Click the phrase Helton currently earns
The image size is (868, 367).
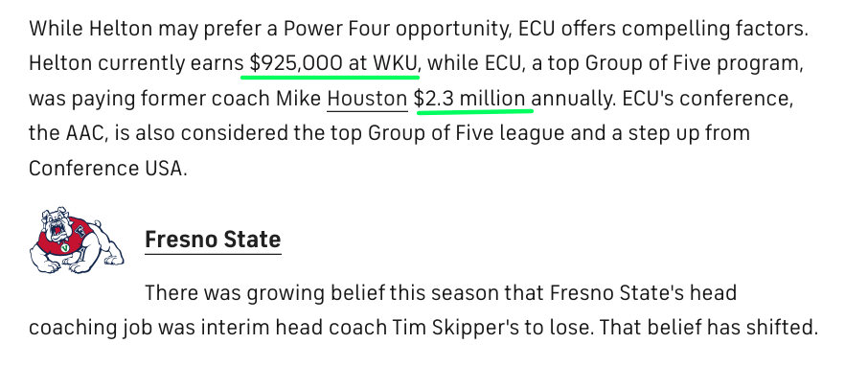tap(136, 64)
